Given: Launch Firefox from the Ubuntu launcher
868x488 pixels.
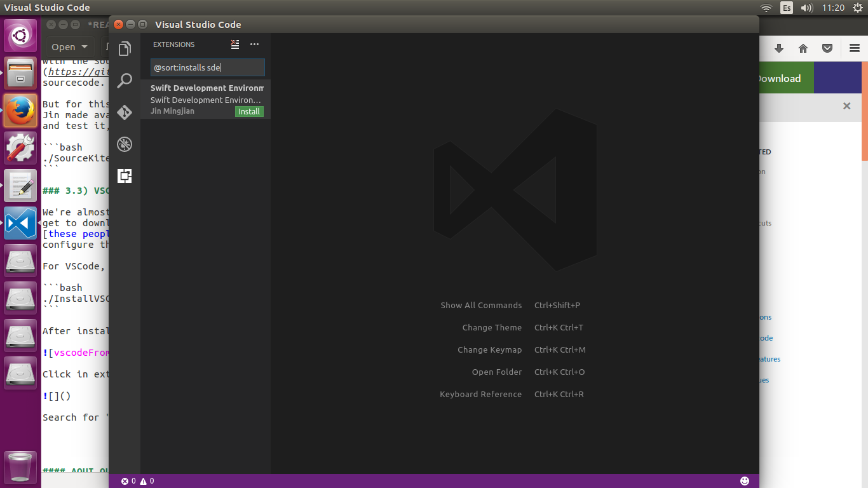Looking at the screenshot, I should coord(21,111).
